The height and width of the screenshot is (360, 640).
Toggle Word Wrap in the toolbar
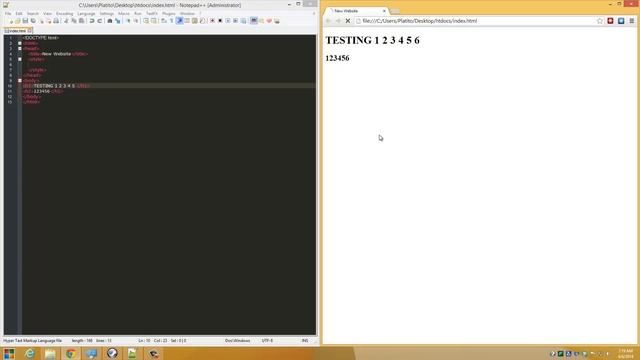click(164, 21)
